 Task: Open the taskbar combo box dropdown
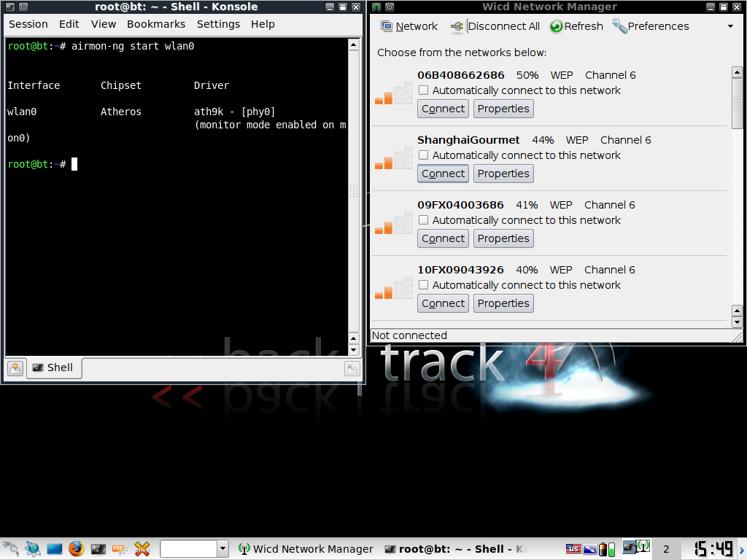pos(222,549)
